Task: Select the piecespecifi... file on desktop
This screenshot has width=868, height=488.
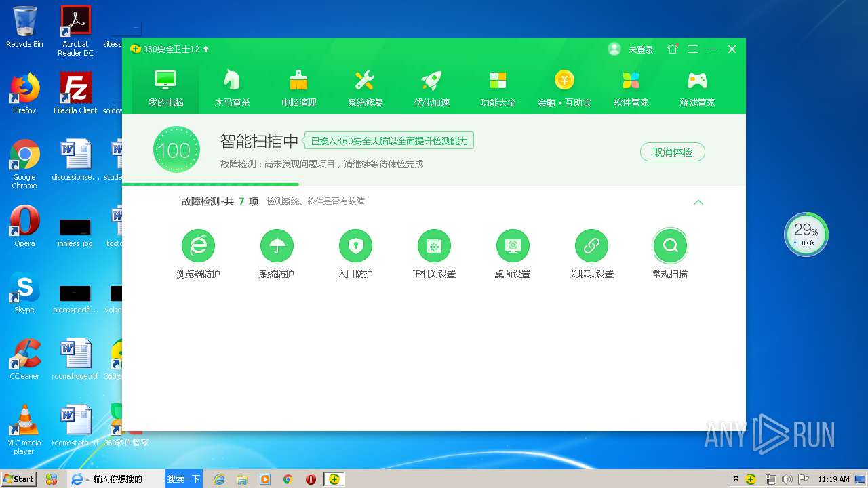Action: [x=75, y=298]
